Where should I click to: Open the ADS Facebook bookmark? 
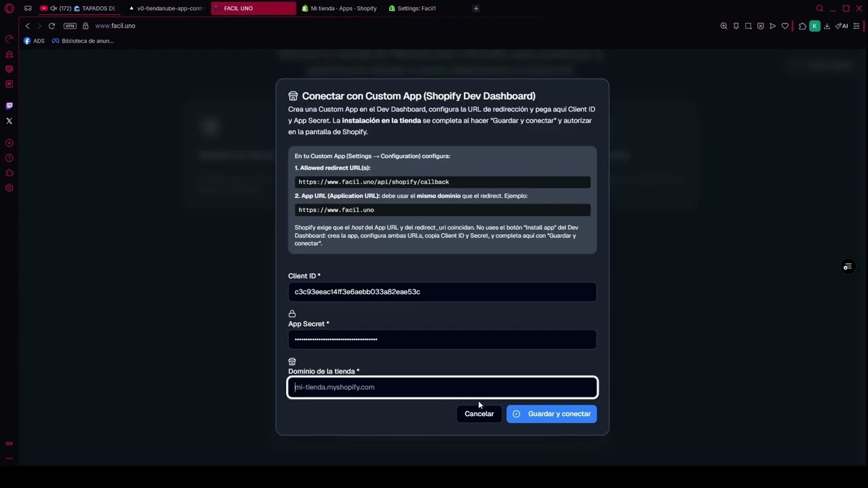coord(34,41)
